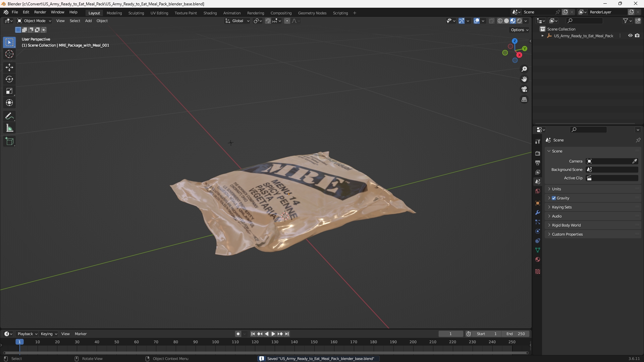
Task: Toggle X-ray display
Action: pos(491,21)
